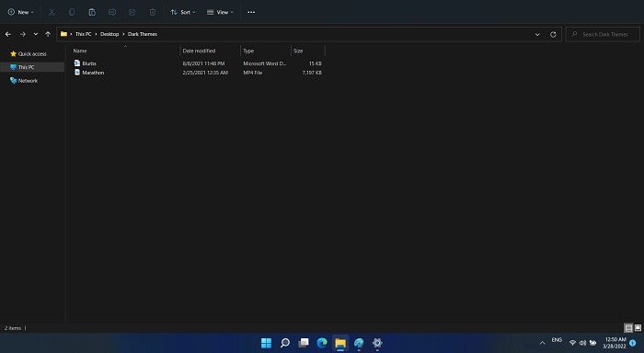Image resolution: width=644 pixels, height=353 pixels.
Task: Click the 15 KB size cell
Action: [315, 63]
